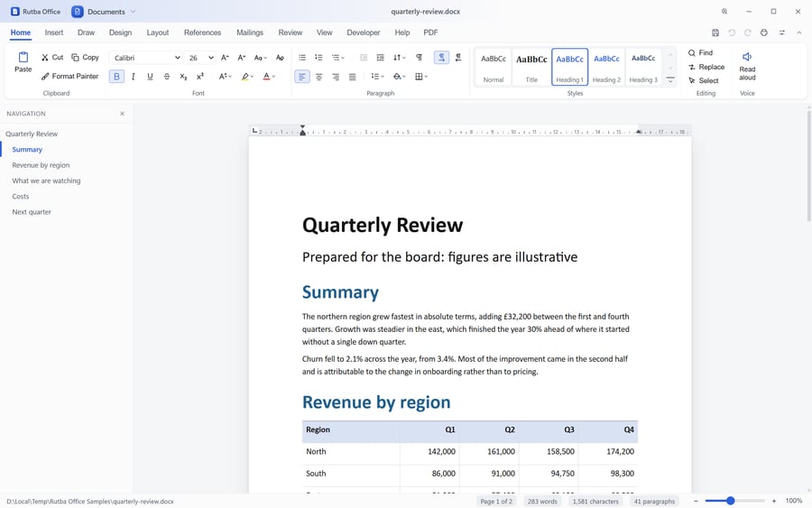The height and width of the screenshot is (508, 812).
Task: Click the Copy icon
Action: (75, 58)
